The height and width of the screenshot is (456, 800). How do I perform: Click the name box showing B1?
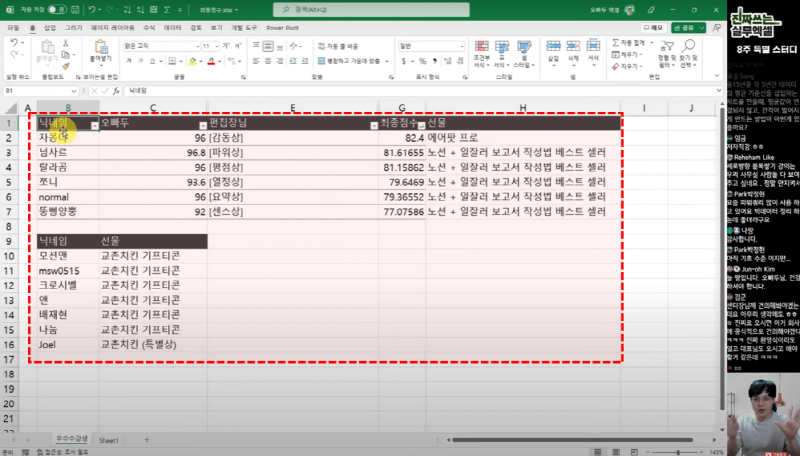pyautogui.click(x=40, y=91)
